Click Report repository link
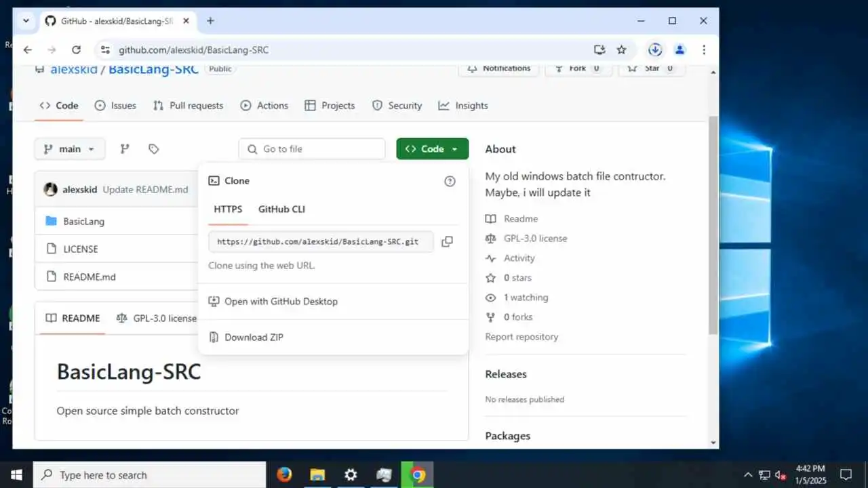The height and width of the screenshot is (488, 868). pyautogui.click(x=521, y=337)
